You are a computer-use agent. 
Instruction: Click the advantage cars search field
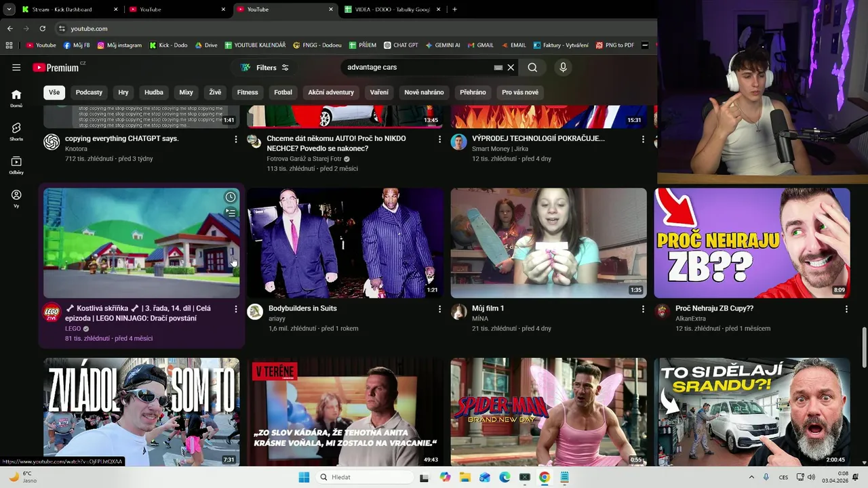coord(417,67)
